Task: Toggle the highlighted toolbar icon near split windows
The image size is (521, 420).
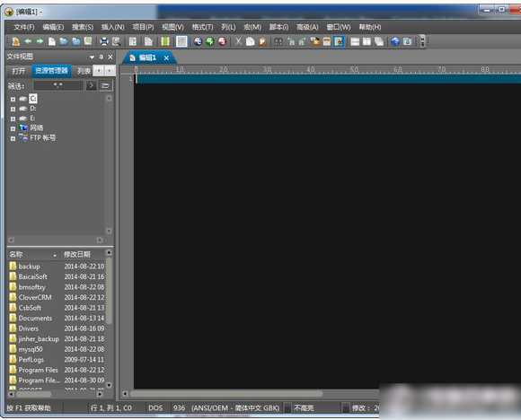Action: (339, 41)
